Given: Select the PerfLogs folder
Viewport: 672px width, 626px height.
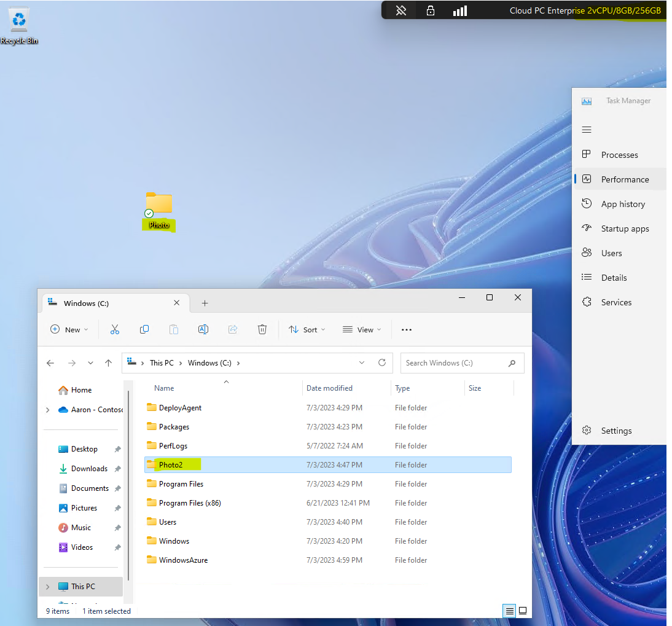Looking at the screenshot, I should pos(328,446).
